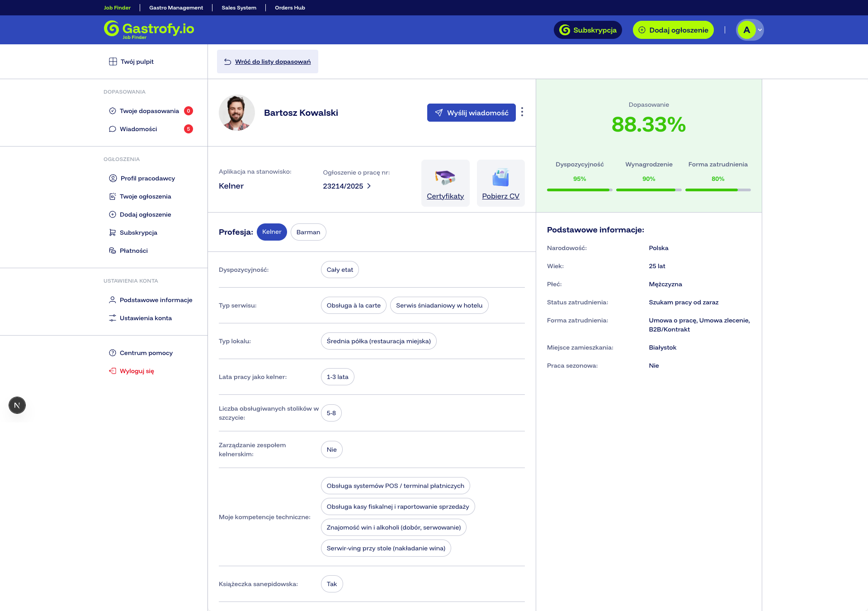Click the Pobierz CV folder icon
868x611 pixels.
pyautogui.click(x=500, y=177)
